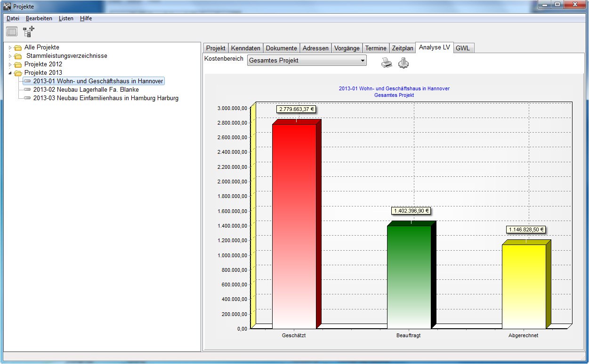Select project 2013-01 Wohn- und Geschäftshaus in Hannover

tap(98, 81)
